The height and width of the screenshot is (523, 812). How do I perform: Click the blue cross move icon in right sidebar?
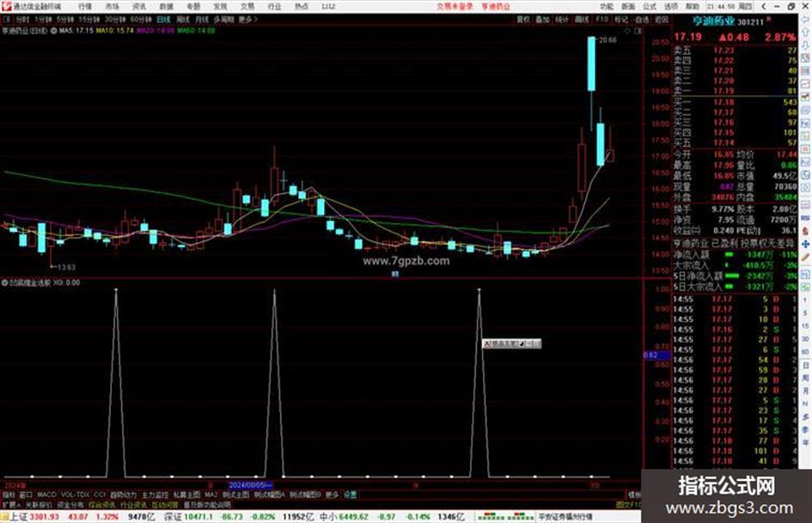point(806,244)
